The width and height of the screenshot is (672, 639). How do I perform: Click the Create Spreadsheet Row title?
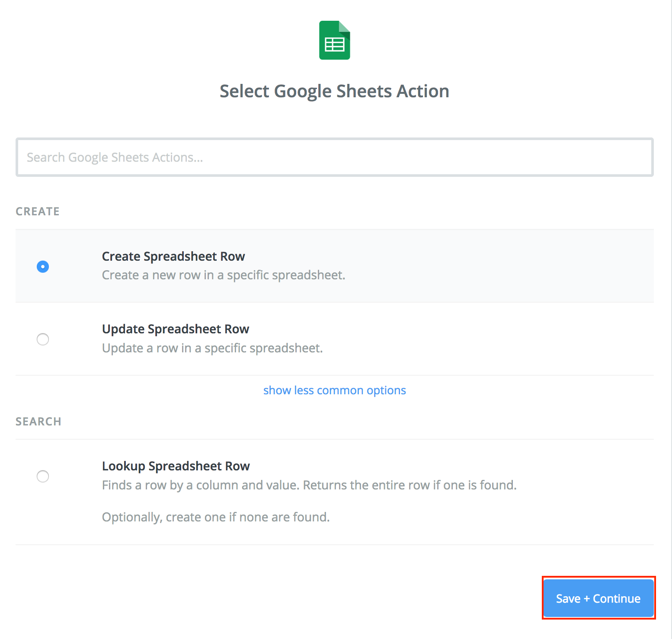173,256
